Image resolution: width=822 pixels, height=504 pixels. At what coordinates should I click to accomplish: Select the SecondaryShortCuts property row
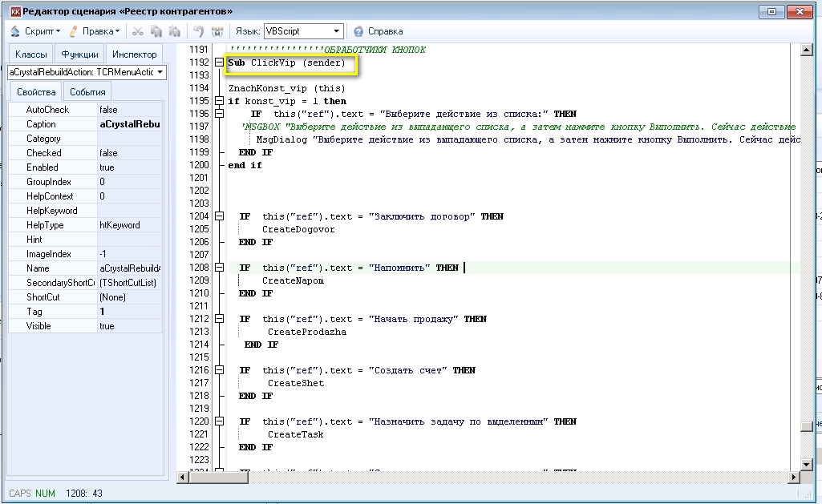coord(86,283)
